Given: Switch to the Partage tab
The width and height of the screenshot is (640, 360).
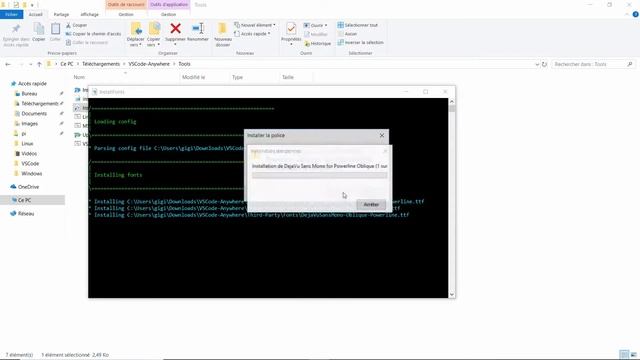Looking at the screenshot, I should point(61,14).
